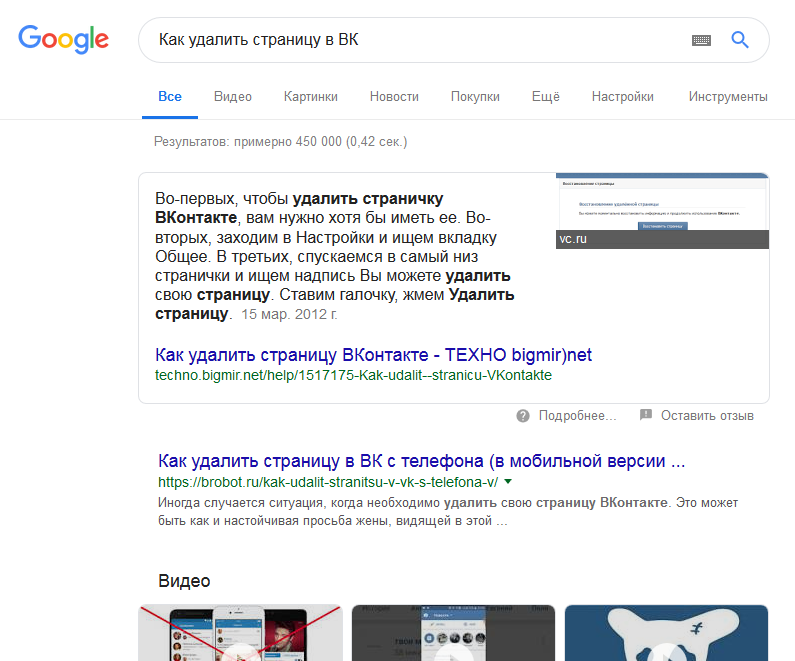Select the Все tab
The image size is (795, 661).
[170, 97]
